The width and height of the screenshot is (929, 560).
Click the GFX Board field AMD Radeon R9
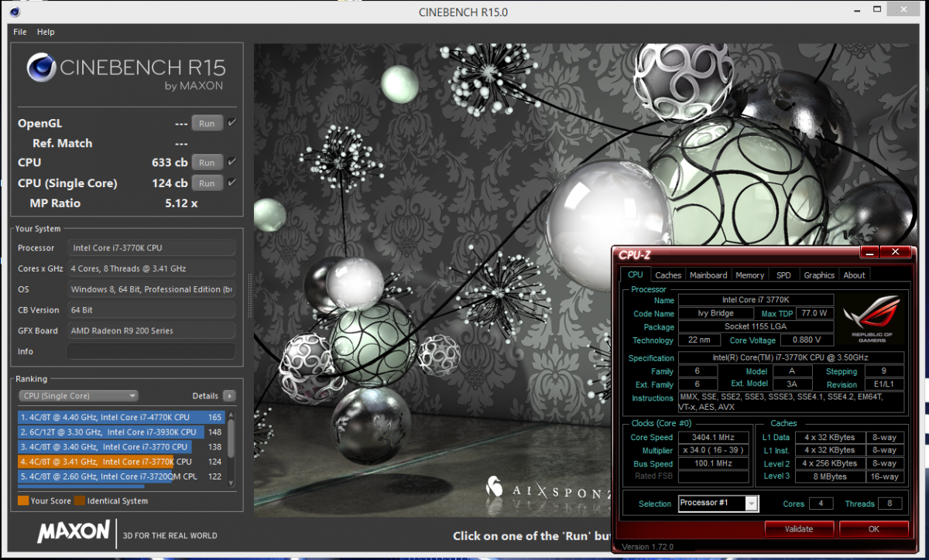point(151,330)
